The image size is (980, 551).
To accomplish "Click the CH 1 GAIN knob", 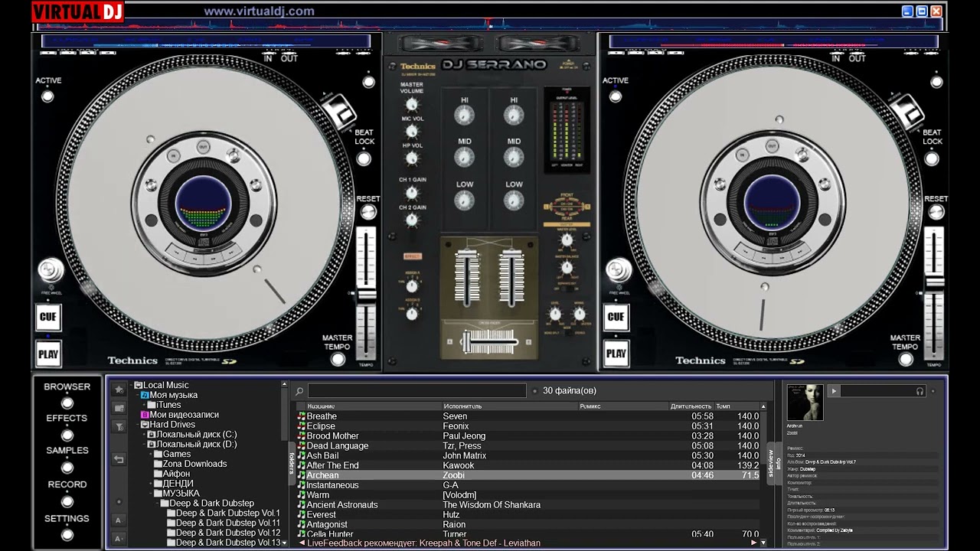I will click(412, 192).
